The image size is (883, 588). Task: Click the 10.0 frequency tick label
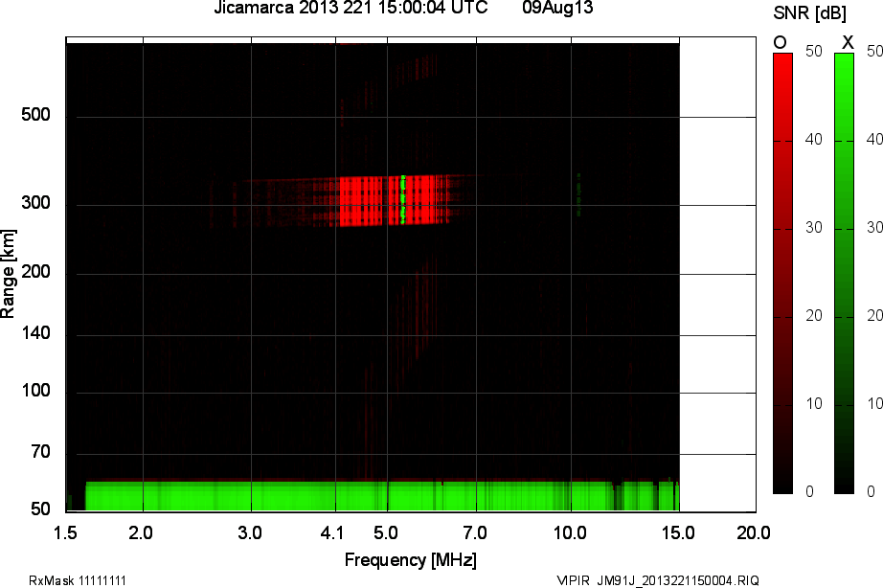point(571,531)
